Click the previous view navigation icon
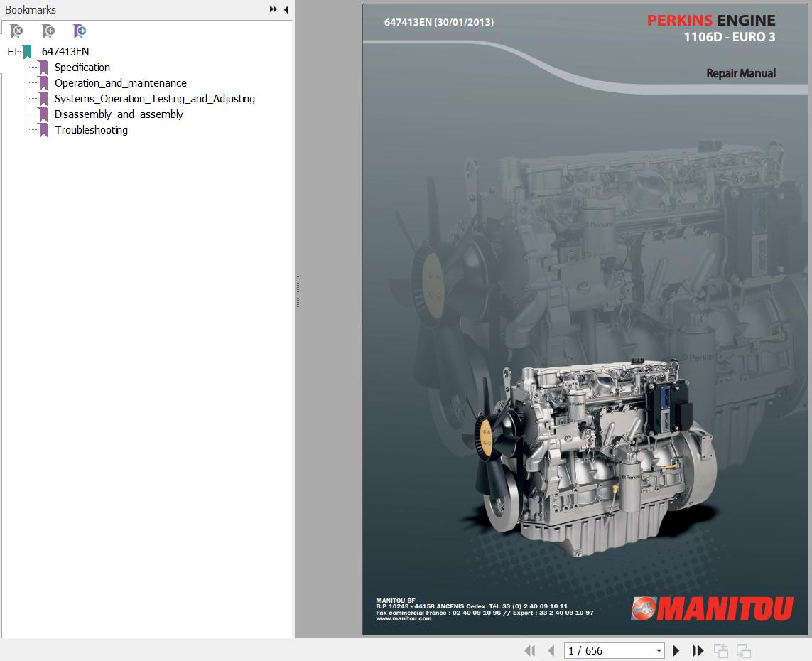The height and width of the screenshot is (661, 812). pyautogui.click(x=721, y=650)
